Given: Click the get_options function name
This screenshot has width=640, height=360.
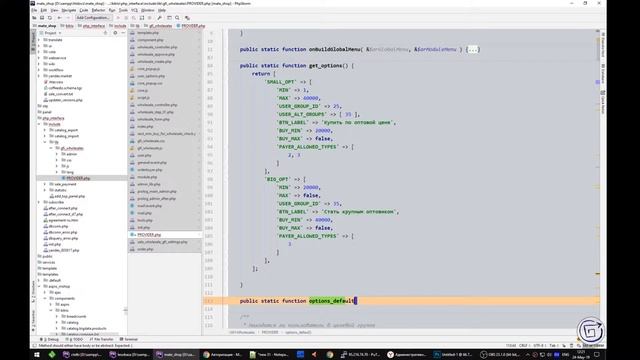Looking at the screenshot, I should point(325,65).
